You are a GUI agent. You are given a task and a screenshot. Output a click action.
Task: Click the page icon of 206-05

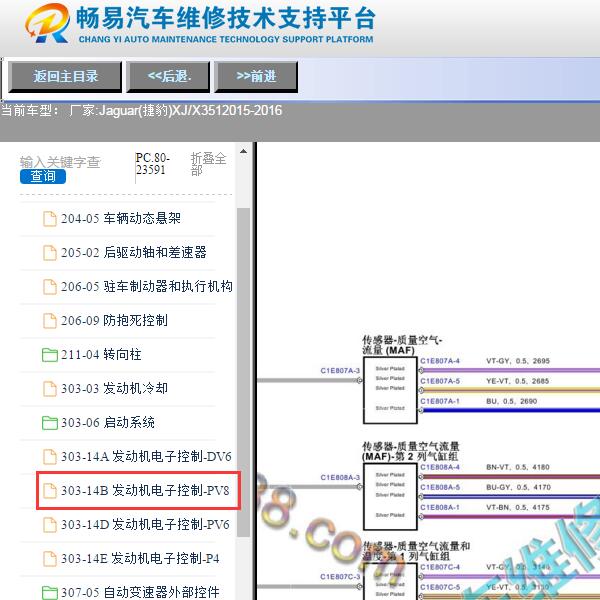[50, 287]
